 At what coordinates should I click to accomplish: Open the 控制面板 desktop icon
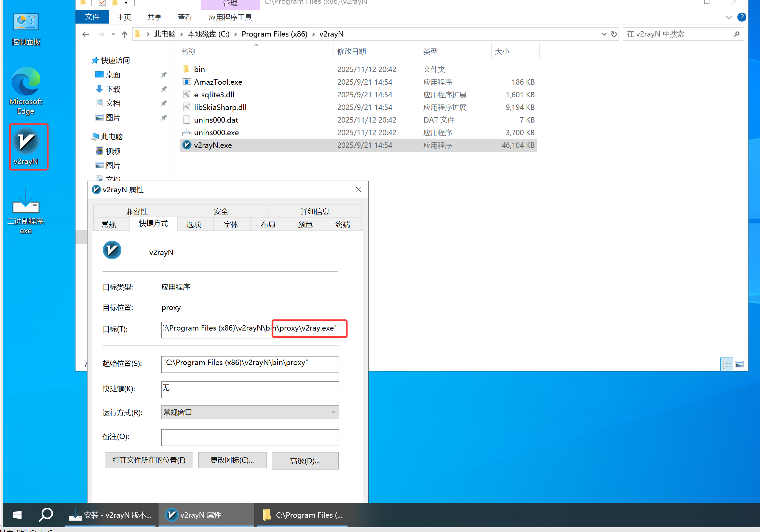(26, 22)
